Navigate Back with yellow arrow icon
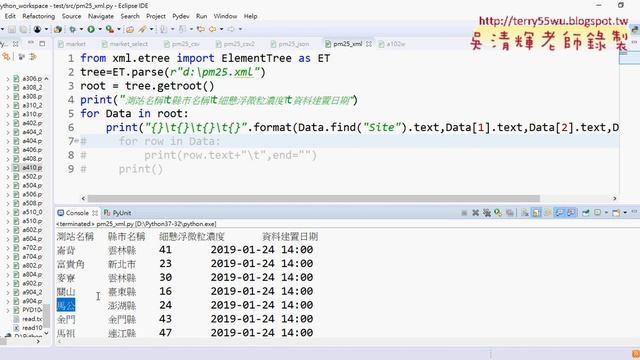 (x=212, y=29)
